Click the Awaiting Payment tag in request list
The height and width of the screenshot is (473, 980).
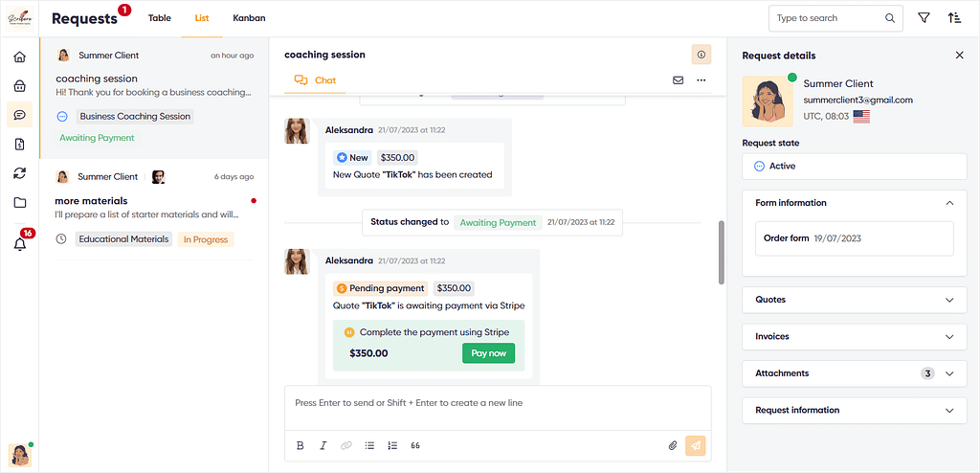coord(97,138)
